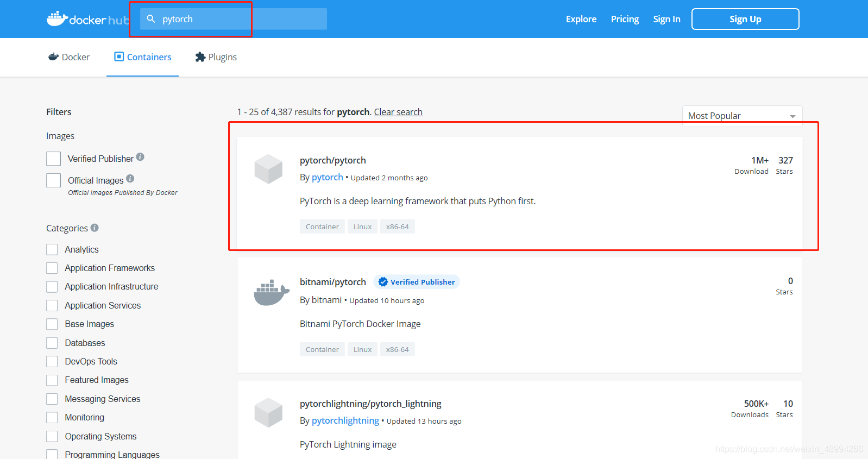Check the Monitoring category checkbox
The height and width of the screenshot is (459, 868).
click(52, 417)
